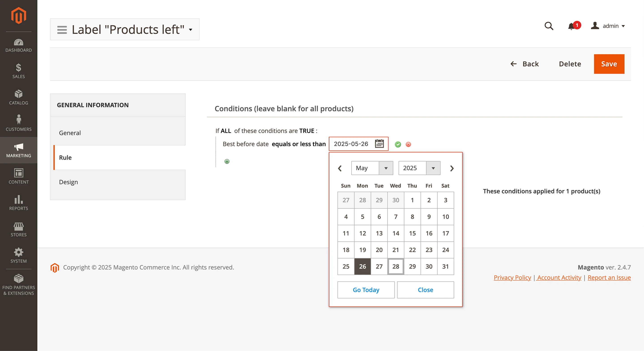Save the product label rule

[609, 64]
